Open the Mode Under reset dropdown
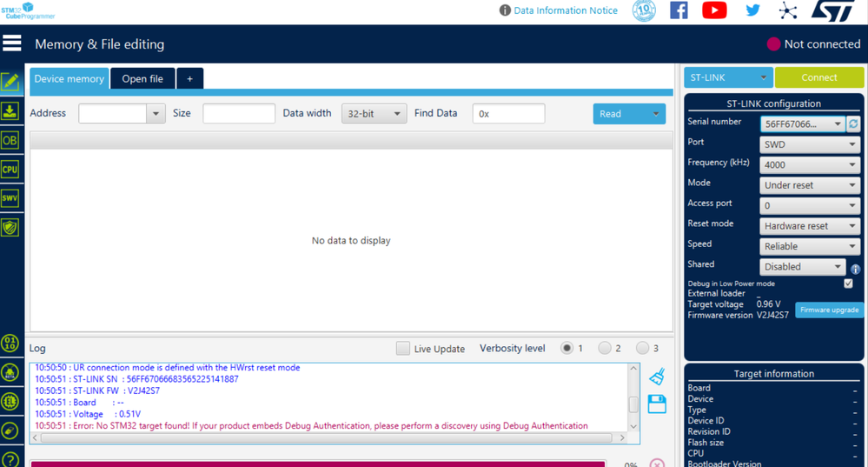 (810, 185)
